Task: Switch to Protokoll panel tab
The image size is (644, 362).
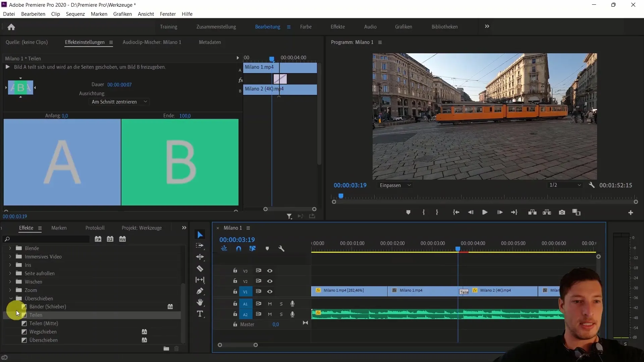Action: click(95, 228)
